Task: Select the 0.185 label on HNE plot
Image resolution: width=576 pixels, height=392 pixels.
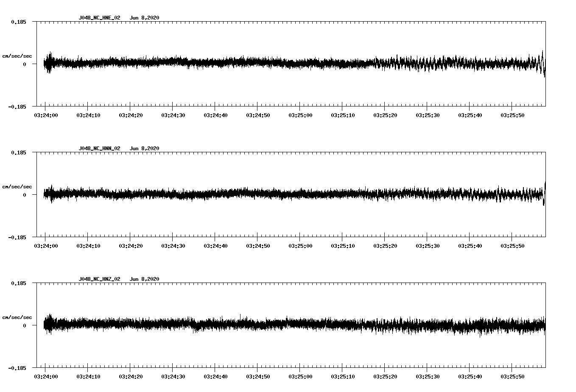Action: [x=19, y=22]
